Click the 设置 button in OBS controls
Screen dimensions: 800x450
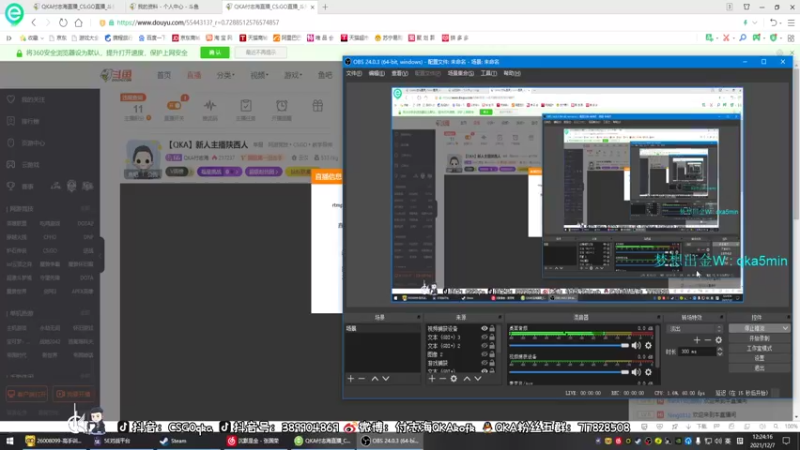pyautogui.click(x=759, y=358)
